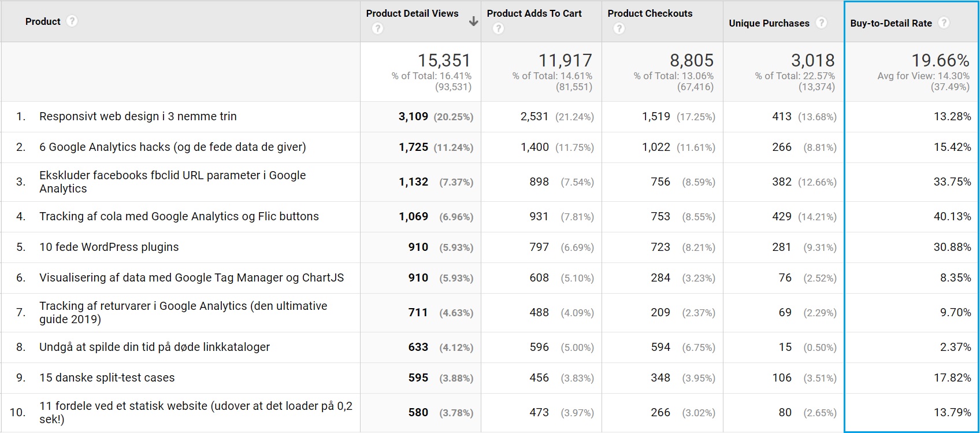Open help icon beside Buy-to-Detail Rate
The width and height of the screenshot is (980, 433).
coord(944,23)
